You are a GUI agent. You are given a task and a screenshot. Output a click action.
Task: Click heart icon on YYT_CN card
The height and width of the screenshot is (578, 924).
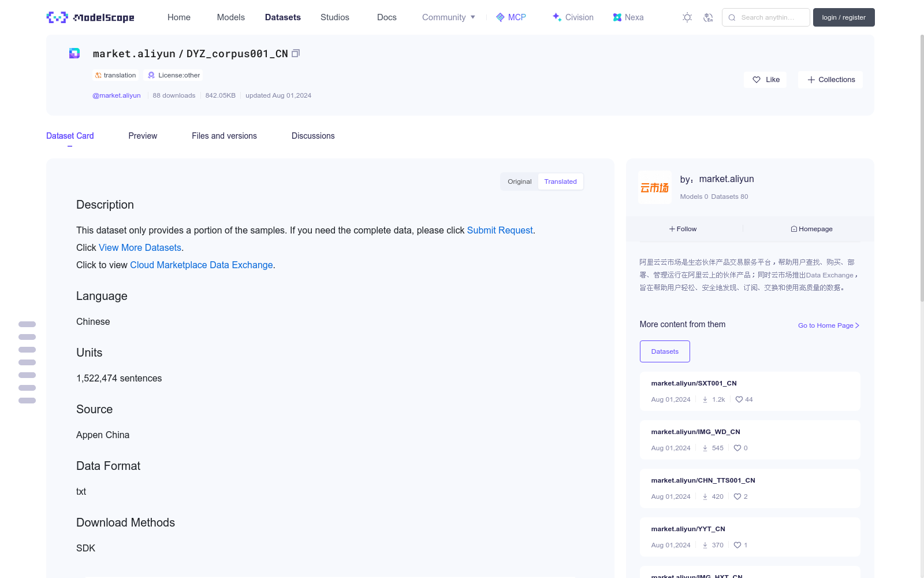click(x=737, y=545)
